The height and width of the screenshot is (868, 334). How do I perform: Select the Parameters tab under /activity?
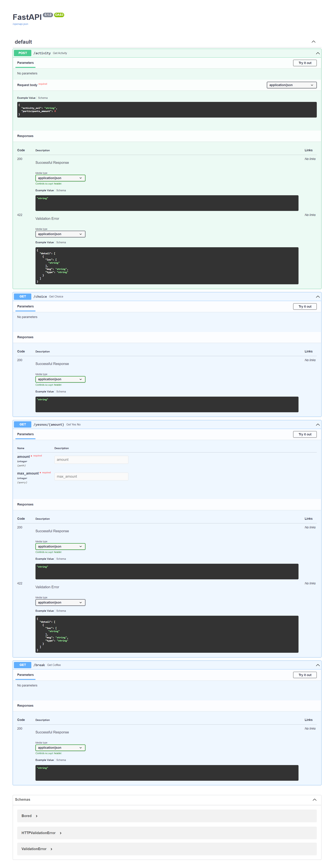coord(25,63)
